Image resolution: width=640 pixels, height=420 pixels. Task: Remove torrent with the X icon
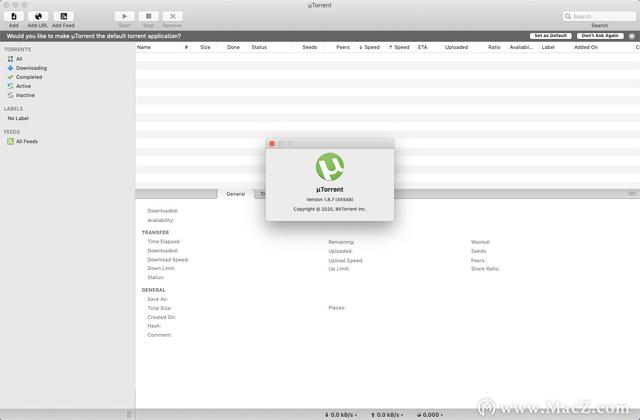(172, 16)
